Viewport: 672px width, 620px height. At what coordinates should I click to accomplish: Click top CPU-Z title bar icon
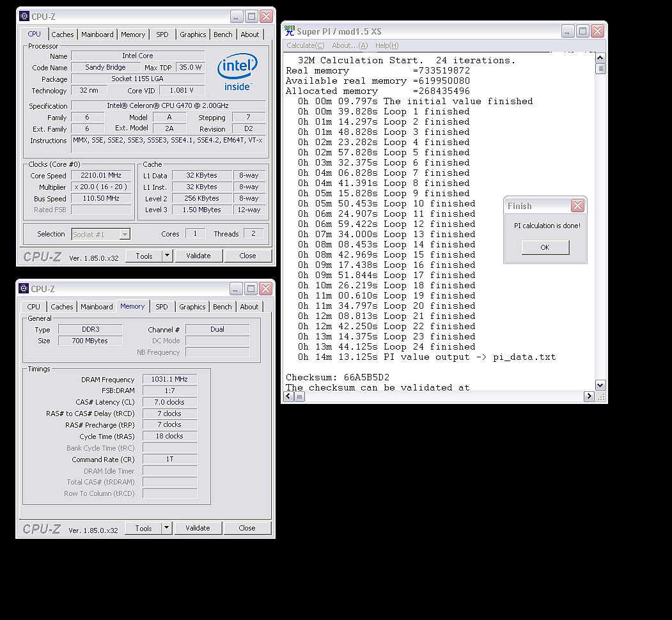coord(24,16)
